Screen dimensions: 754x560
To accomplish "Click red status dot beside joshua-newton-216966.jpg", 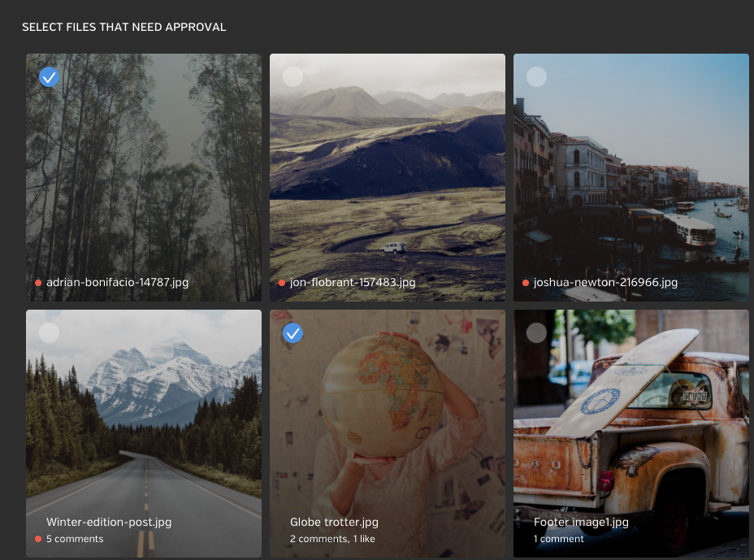I will click(x=526, y=283).
